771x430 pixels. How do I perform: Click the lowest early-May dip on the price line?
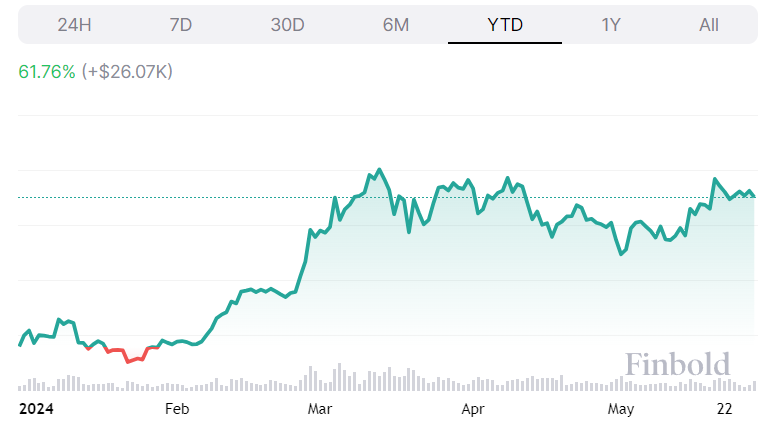(x=621, y=255)
